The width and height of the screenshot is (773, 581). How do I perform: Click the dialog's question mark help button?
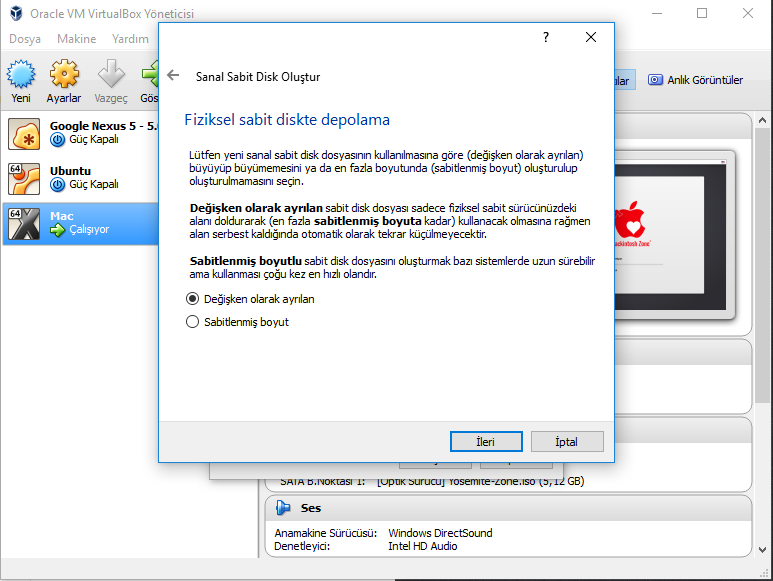point(546,37)
